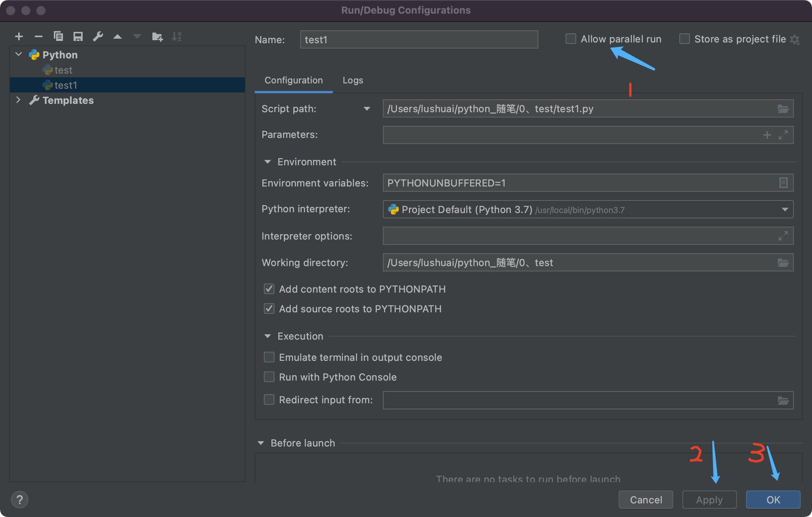This screenshot has width=812, height=517.
Task: Switch to the Logs tab
Action: (353, 80)
